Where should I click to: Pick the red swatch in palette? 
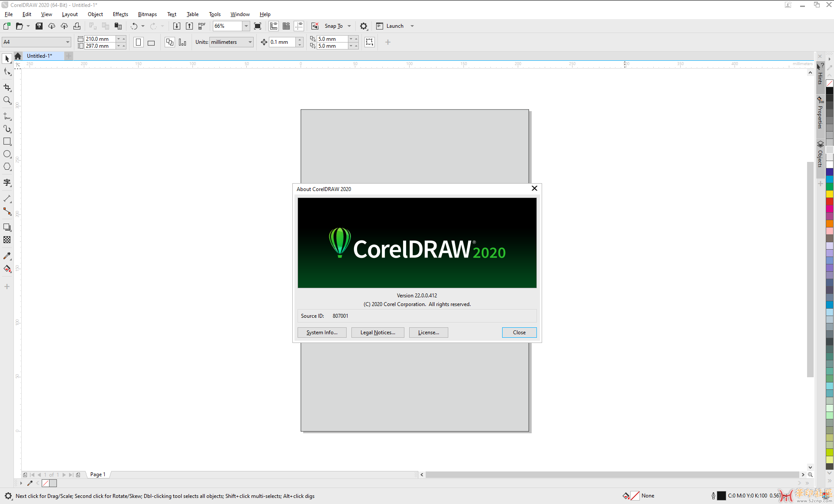(830, 201)
